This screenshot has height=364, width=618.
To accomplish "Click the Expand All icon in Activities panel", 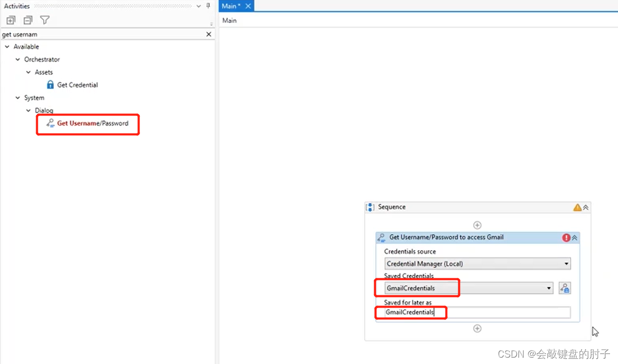I will (11, 20).
